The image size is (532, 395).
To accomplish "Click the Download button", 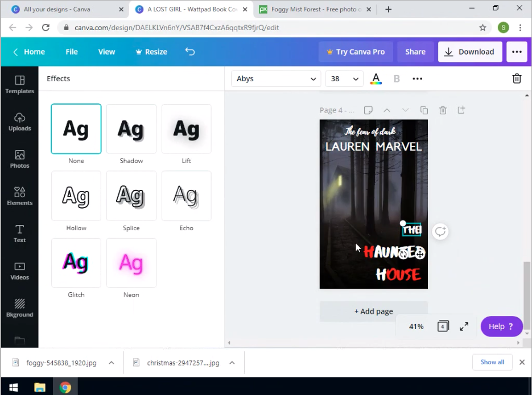I will tap(470, 52).
